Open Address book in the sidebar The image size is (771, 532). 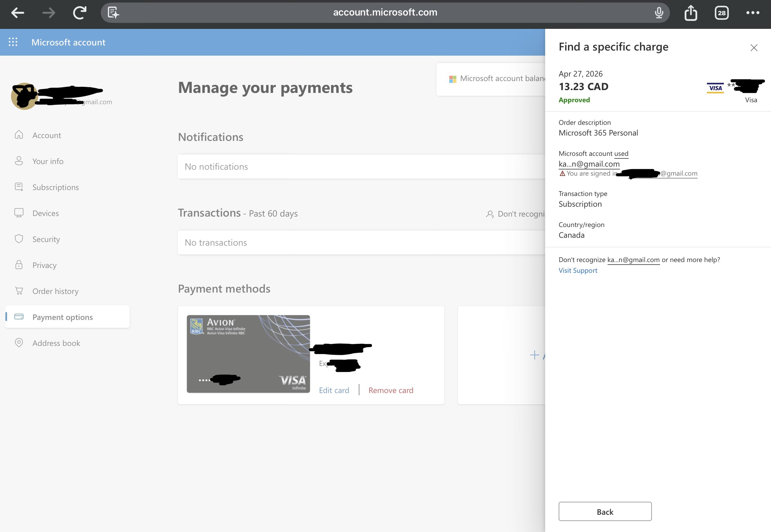click(56, 343)
